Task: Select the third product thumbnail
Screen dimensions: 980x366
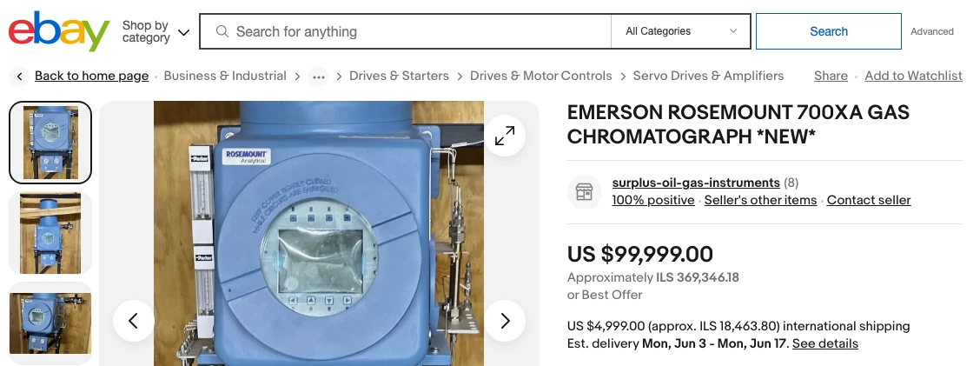Action: 50,323
